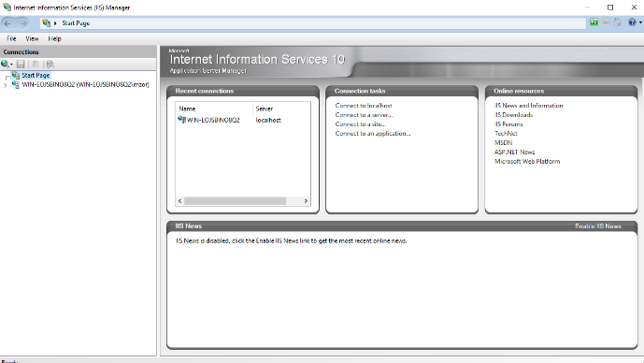Click the Create New Connection globe icon
Image resolution: width=644 pixels, height=363 pixels.
click(5, 64)
